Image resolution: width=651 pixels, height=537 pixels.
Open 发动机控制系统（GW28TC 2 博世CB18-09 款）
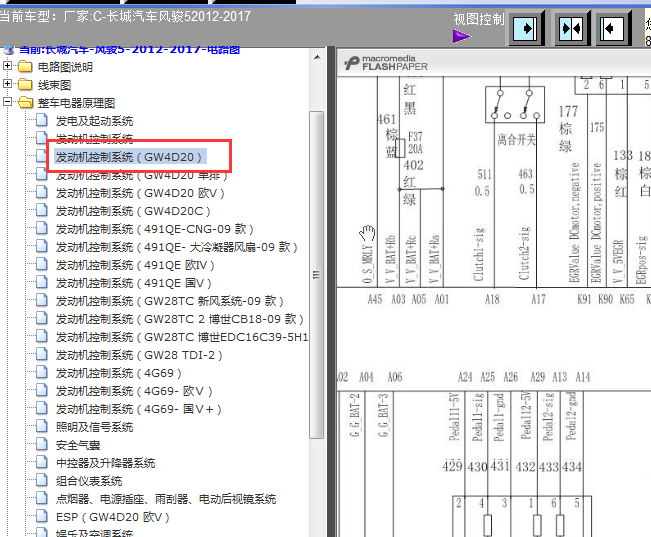(180, 319)
